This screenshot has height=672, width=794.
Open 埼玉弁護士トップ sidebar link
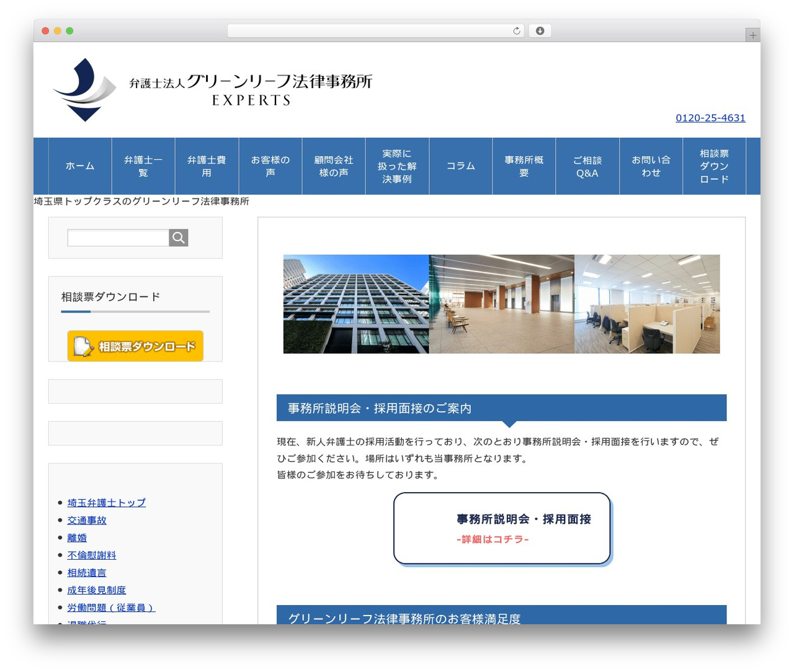point(107,503)
